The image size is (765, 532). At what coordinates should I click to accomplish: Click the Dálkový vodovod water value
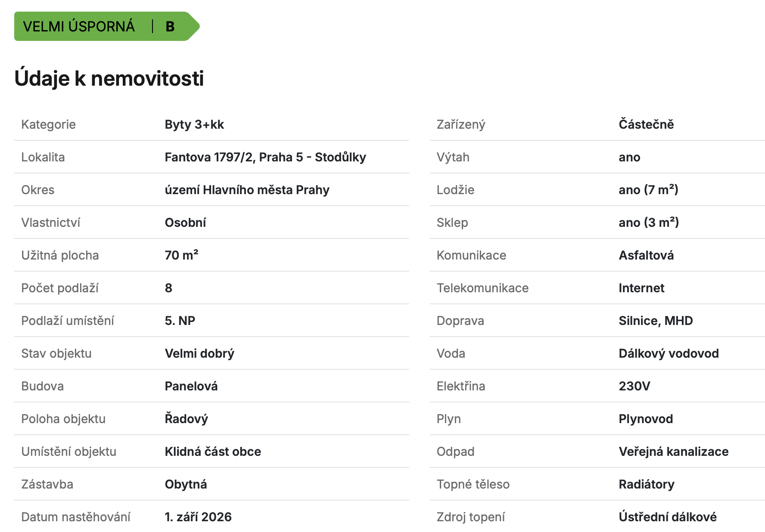click(x=669, y=353)
